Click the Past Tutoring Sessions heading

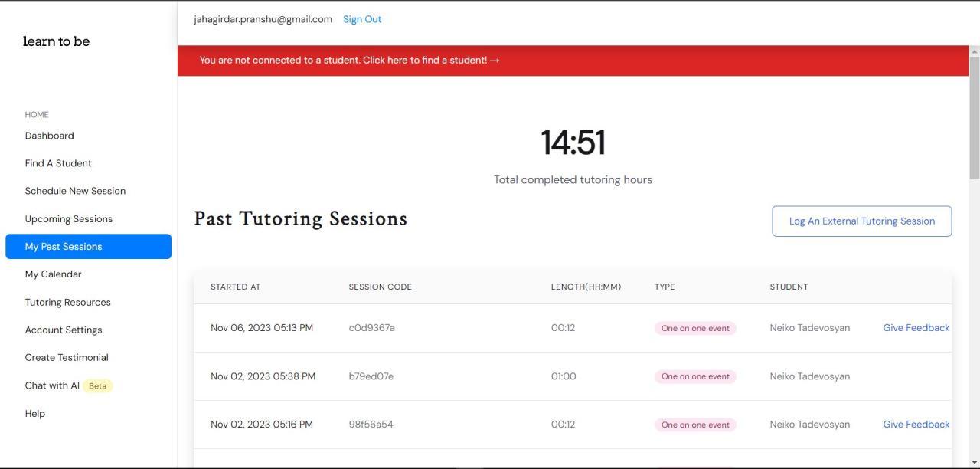click(301, 218)
